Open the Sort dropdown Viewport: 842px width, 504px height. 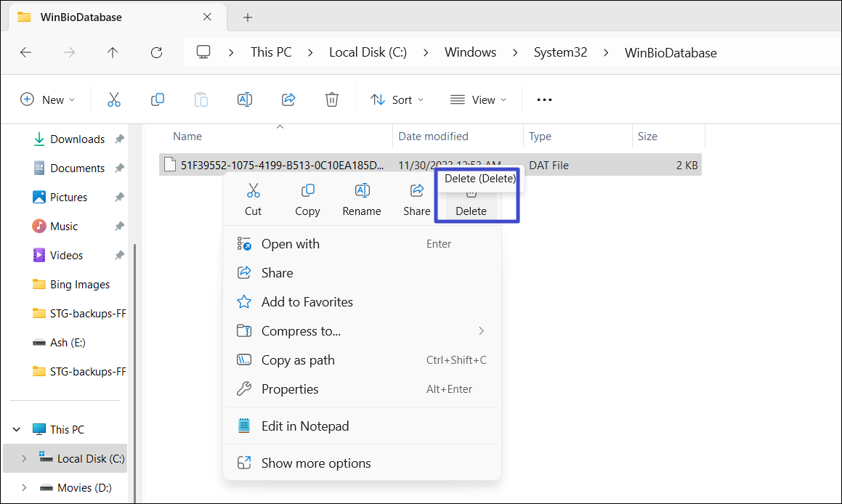397,99
